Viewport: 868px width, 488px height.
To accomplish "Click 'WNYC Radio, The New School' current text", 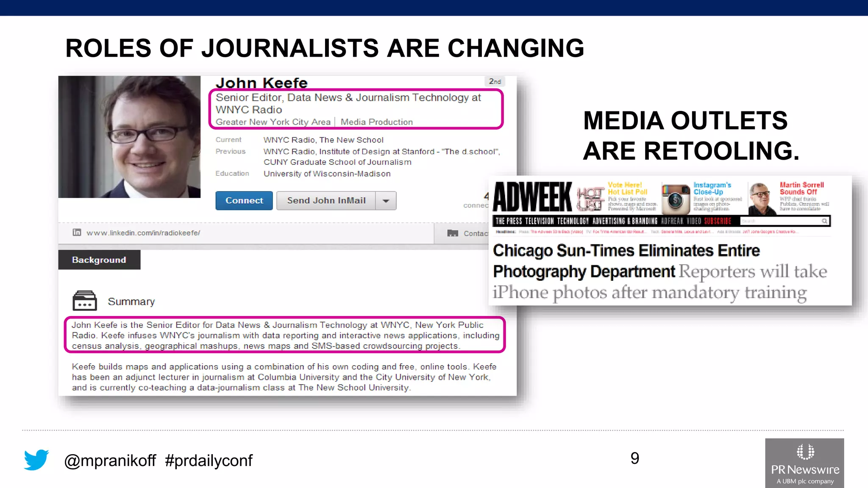I will point(323,140).
